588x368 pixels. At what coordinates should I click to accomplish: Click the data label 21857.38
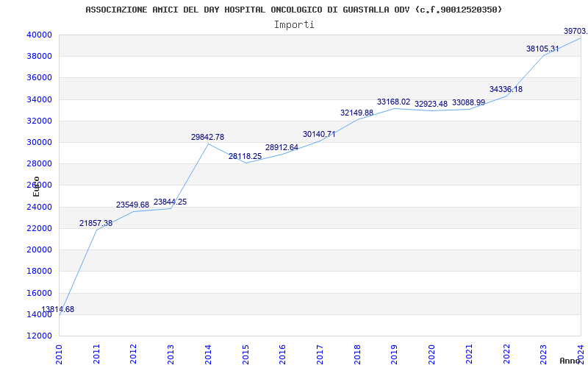pos(96,224)
